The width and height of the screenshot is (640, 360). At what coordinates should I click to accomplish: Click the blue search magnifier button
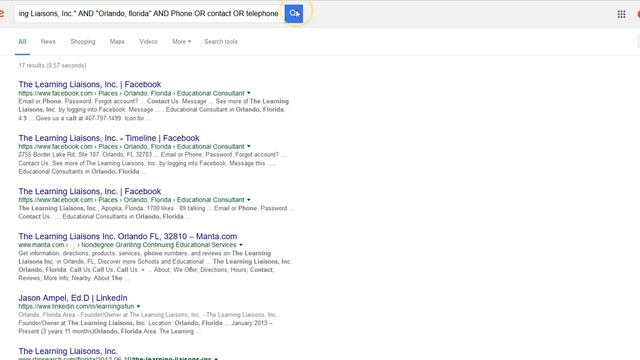click(x=294, y=14)
